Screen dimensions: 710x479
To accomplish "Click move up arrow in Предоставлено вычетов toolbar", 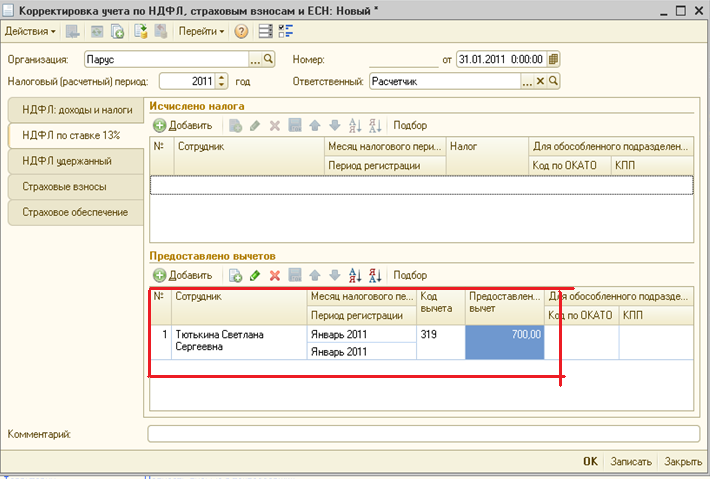I will (315, 275).
